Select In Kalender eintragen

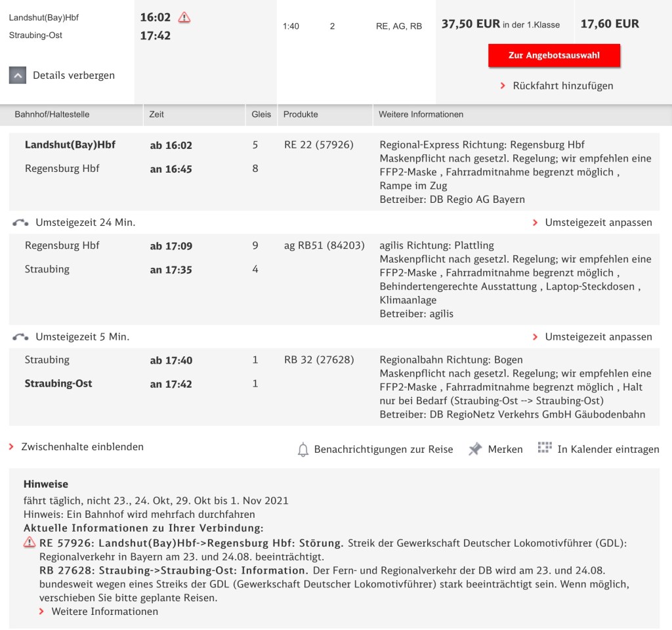tap(608, 450)
